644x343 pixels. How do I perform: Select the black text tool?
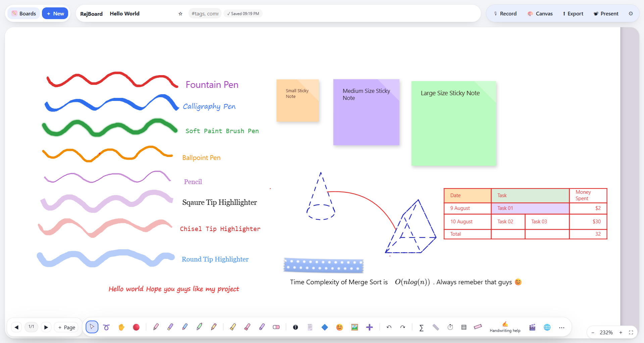coord(295,327)
